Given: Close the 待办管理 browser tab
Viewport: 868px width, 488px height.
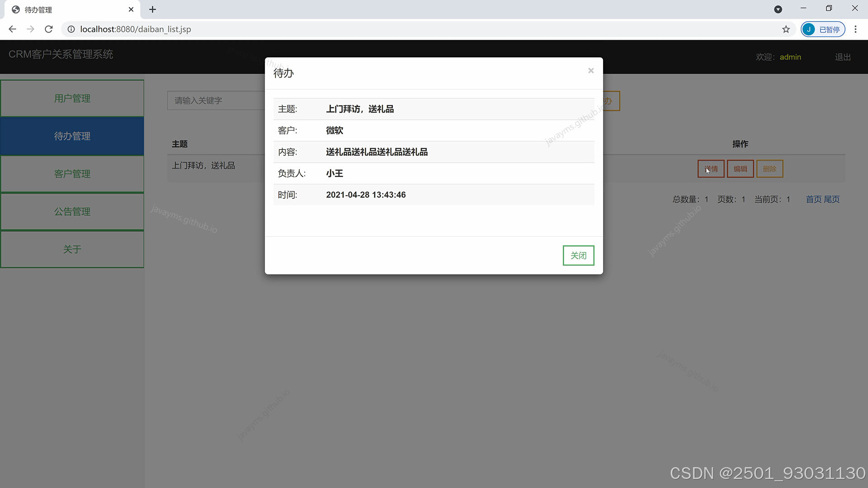Looking at the screenshot, I should tap(131, 9).
